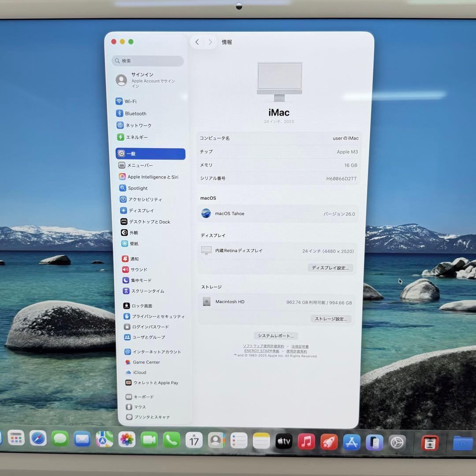Open ウォレットと Apple Pay settings
Image resolution: width=476 pixels, height=476 pixels.
pyautogui.click(x=152, y=383)
